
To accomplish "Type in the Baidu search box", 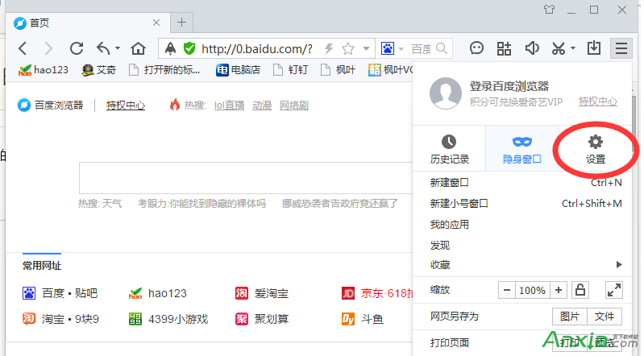I will [421, 48].
